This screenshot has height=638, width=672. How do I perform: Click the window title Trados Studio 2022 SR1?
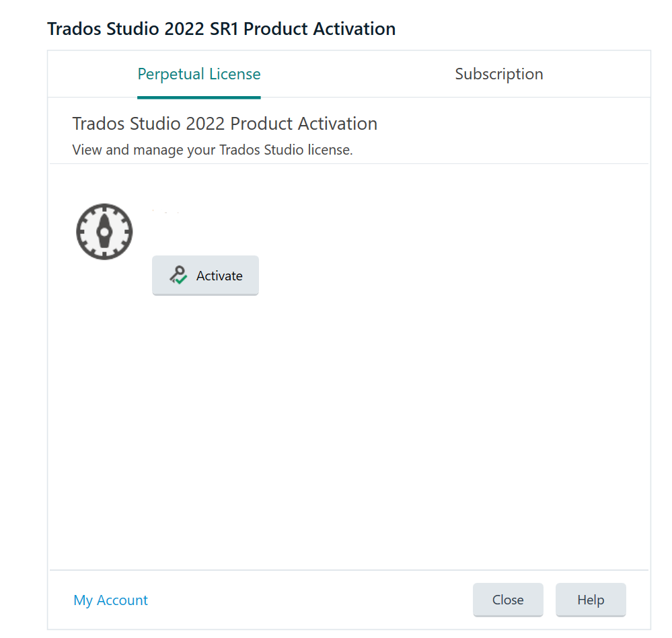[221, 29]
